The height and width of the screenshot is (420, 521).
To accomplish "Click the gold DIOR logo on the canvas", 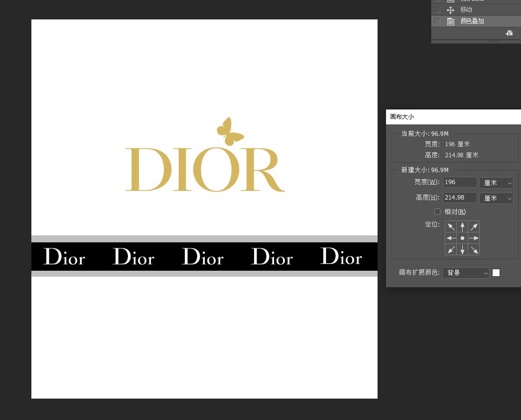I will (x=205, y=170).
